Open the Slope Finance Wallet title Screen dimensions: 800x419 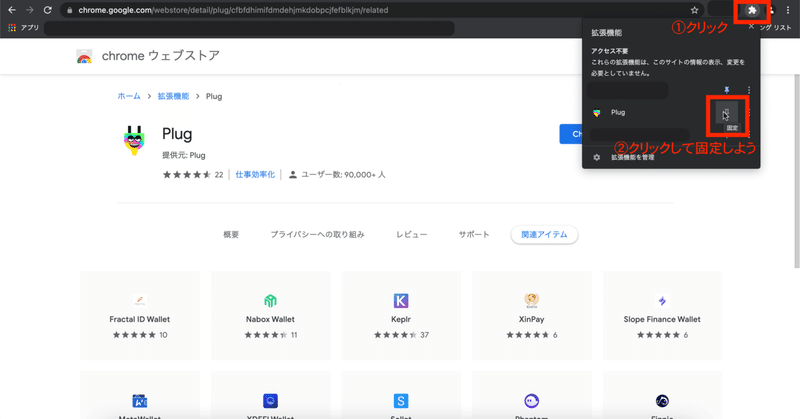[662, 319]
